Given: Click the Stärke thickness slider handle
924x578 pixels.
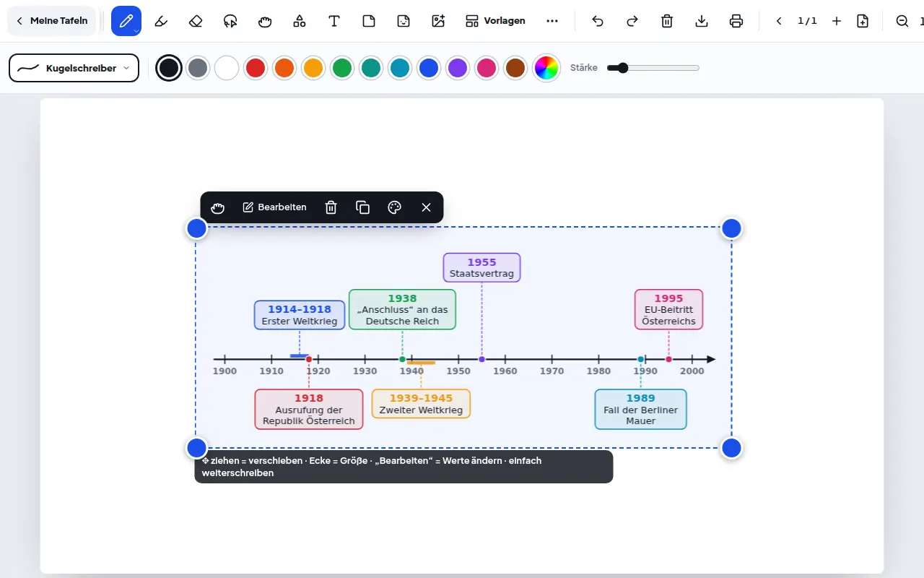Looking at the screenshot, I should point(622,68).
